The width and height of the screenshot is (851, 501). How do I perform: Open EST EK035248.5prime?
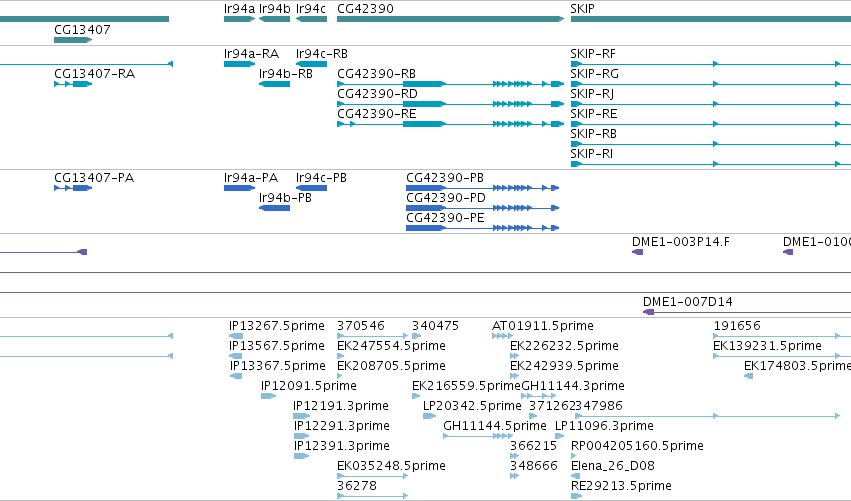(x=372, y=476)
